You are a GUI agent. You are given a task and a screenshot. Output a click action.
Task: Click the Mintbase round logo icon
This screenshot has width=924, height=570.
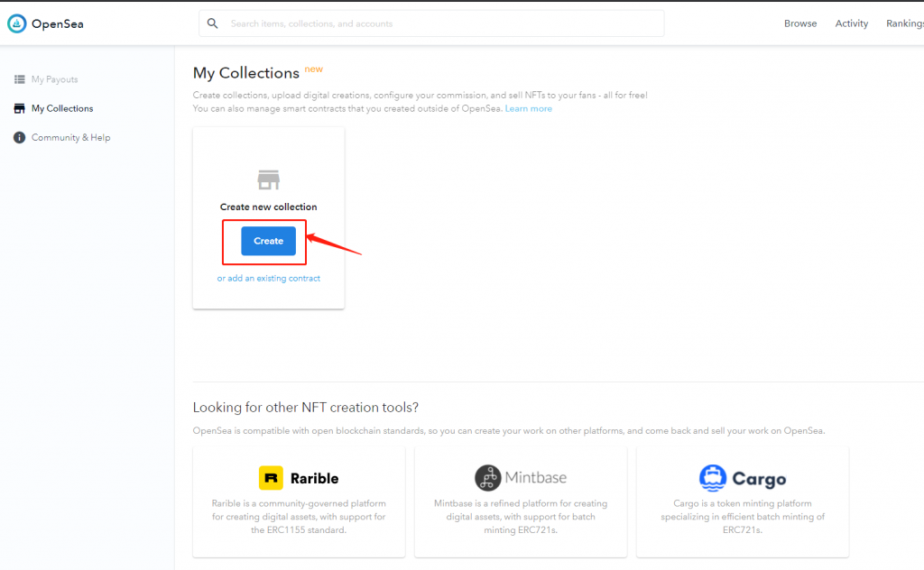point(488,477)
